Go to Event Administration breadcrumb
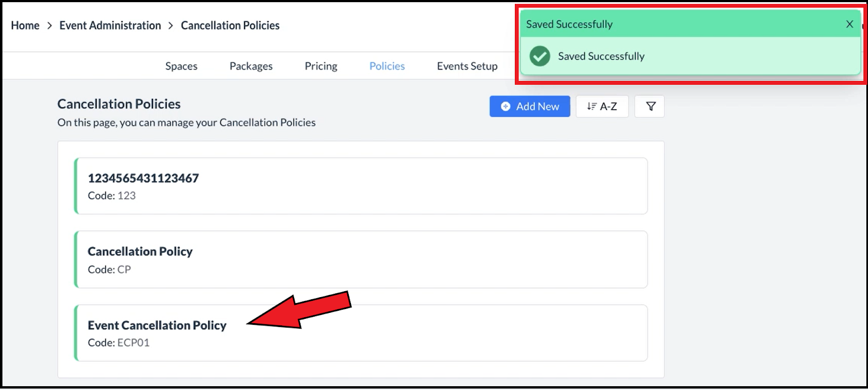 coord(110,26)
